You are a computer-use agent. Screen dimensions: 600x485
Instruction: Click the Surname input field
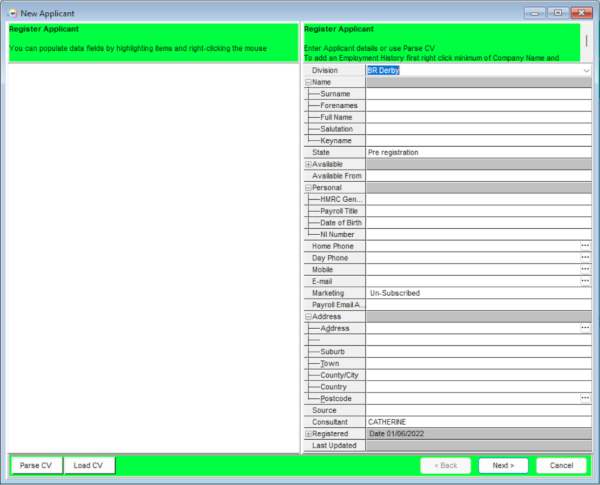pyautogui.click(x=479, y=94)
